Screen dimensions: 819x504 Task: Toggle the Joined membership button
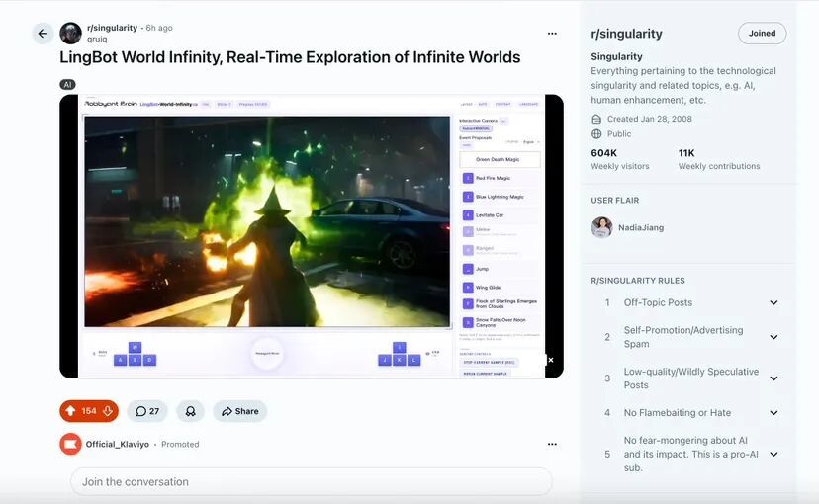(x=762, y=33)
